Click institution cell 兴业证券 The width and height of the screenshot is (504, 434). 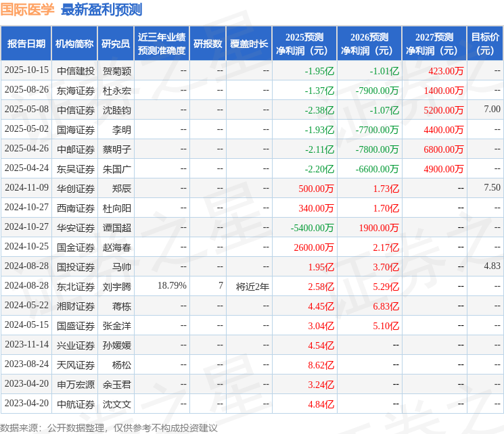[x=76, y=345]
